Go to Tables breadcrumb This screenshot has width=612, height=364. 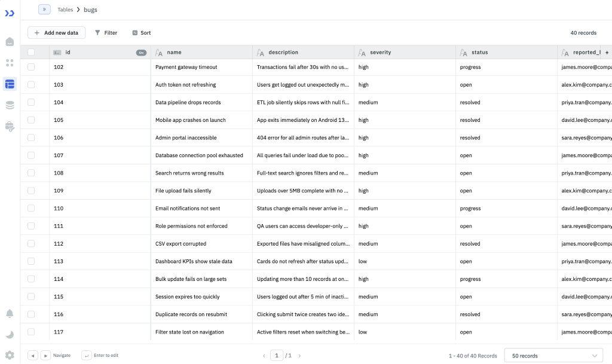coord(65,10)
